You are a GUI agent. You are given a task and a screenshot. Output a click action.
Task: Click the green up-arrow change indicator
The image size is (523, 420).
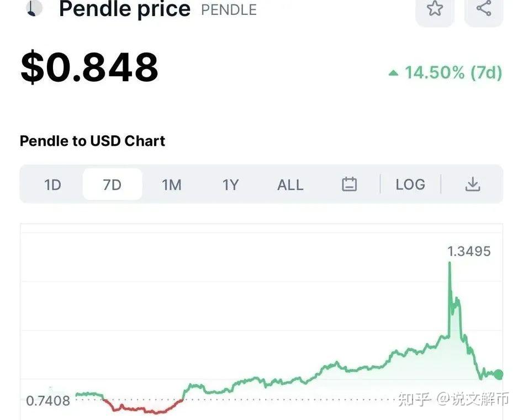click(393, 72)
